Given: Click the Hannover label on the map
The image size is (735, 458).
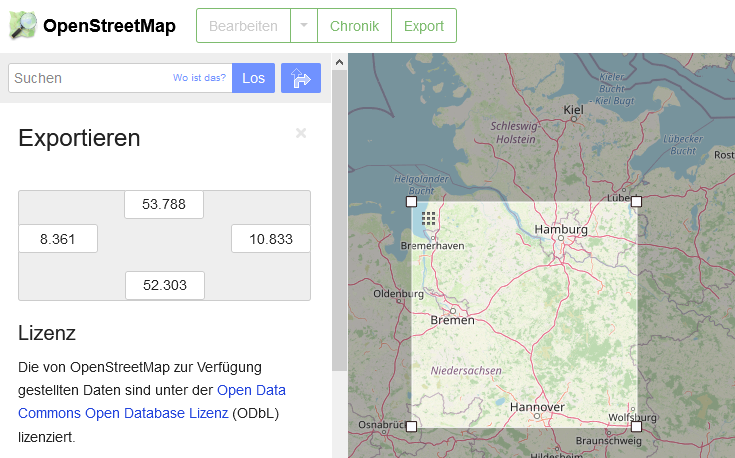Looking at the screenshot, I should (537, 407).
